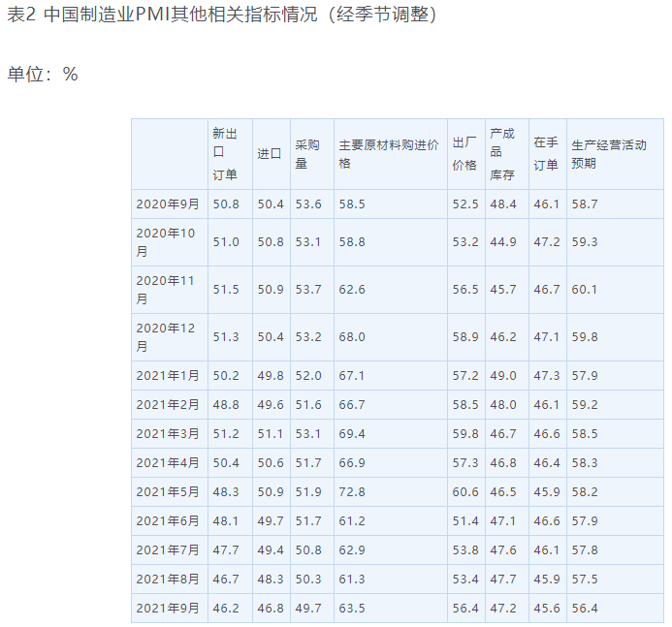Select the 58.9 出厂价格 value for 2020年12月
Screen dimensions: 672x627
pos(465,337)
